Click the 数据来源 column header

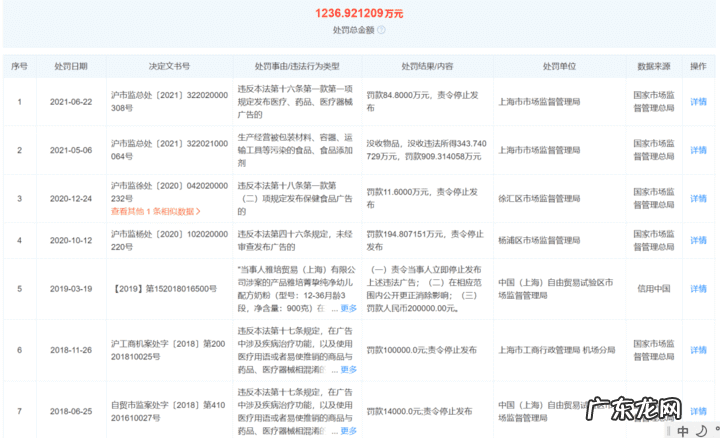pos(654,66)
